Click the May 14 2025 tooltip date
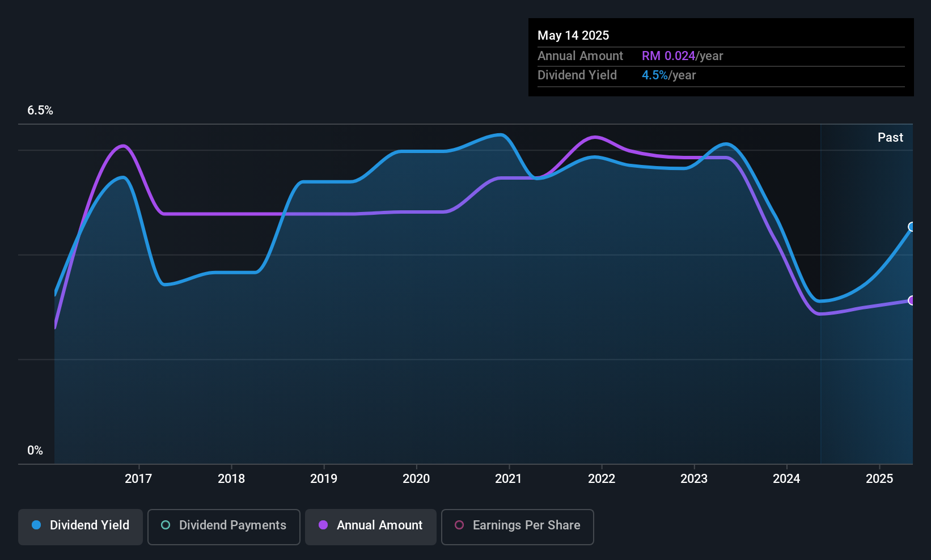Screen dimensions: 931x560 click(573, 35)
